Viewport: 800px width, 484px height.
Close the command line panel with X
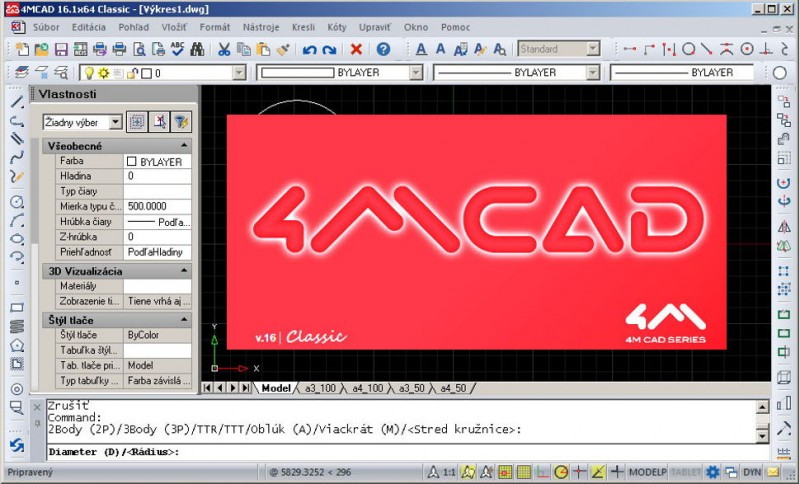[37, 407]
